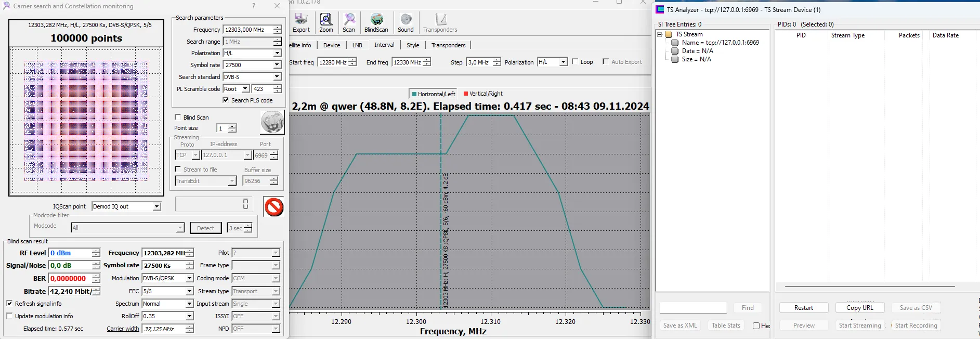Expand the IQScan point dropdown
This screenshot has height=339, width=980.
click(x=156, y=206)
